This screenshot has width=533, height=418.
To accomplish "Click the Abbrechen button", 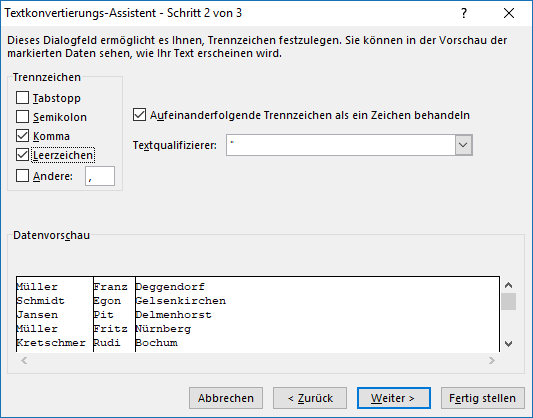I will (226, 398).
